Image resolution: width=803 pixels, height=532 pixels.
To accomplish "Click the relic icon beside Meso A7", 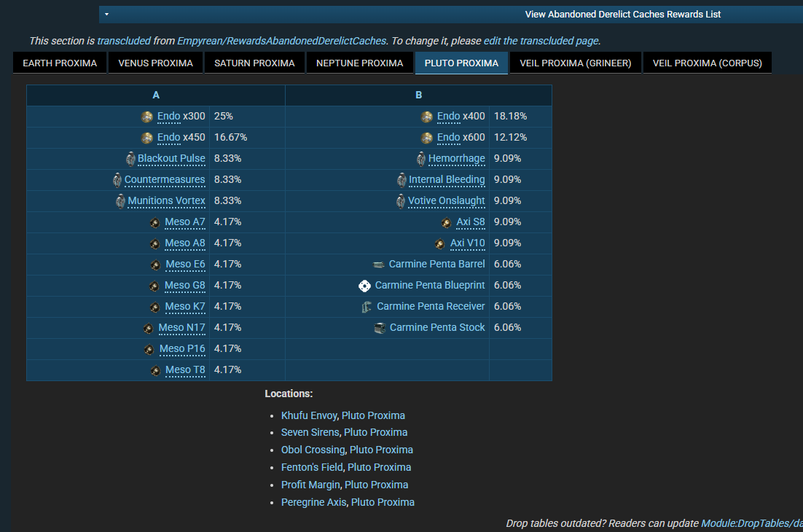I will click(155, 222).
